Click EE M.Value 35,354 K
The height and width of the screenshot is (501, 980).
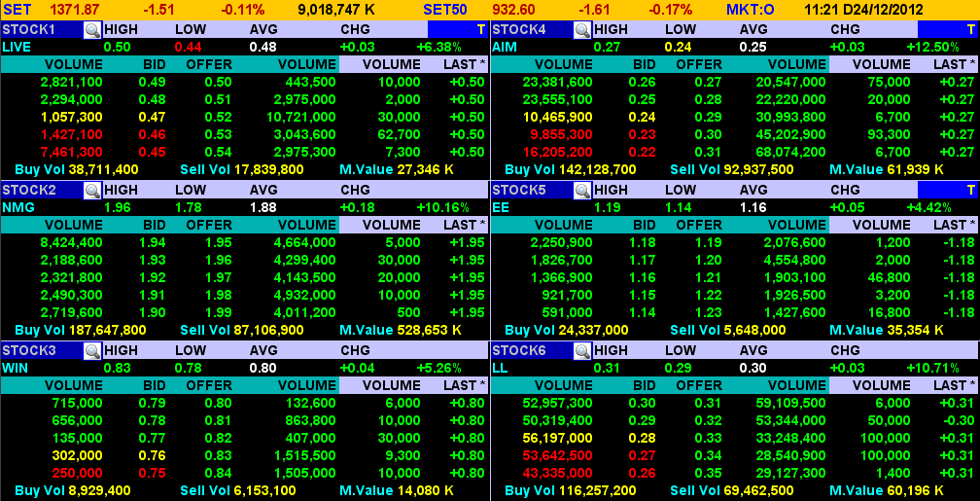(x=887, y=330)
